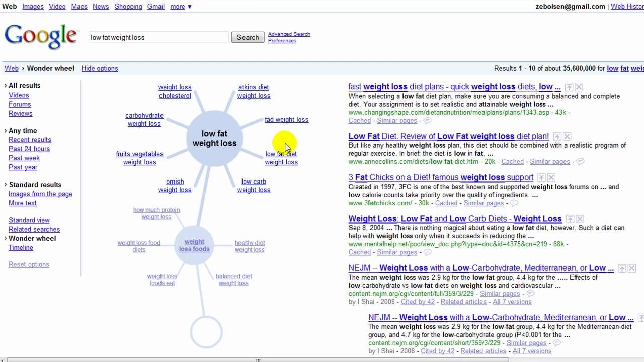Limit results to Past year
Screen dimensions: 644x362
[x=23, y=167]
